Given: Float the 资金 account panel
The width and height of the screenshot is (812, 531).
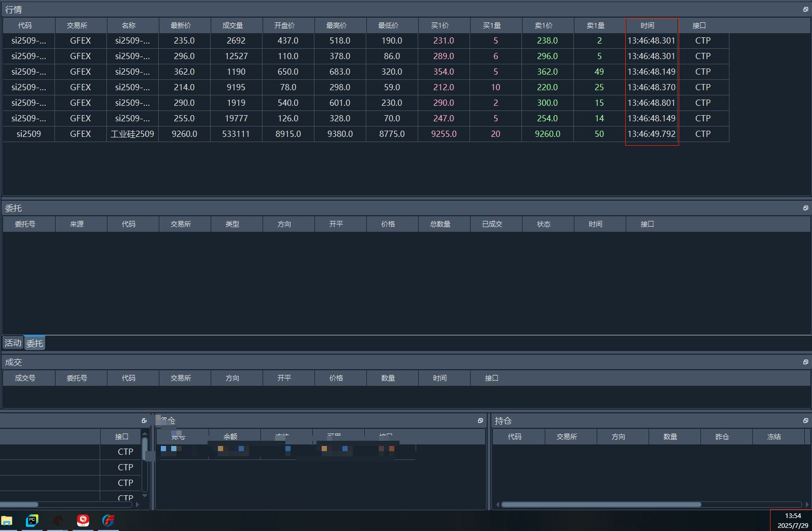Looking at the screenshot, I should point(480,421).
